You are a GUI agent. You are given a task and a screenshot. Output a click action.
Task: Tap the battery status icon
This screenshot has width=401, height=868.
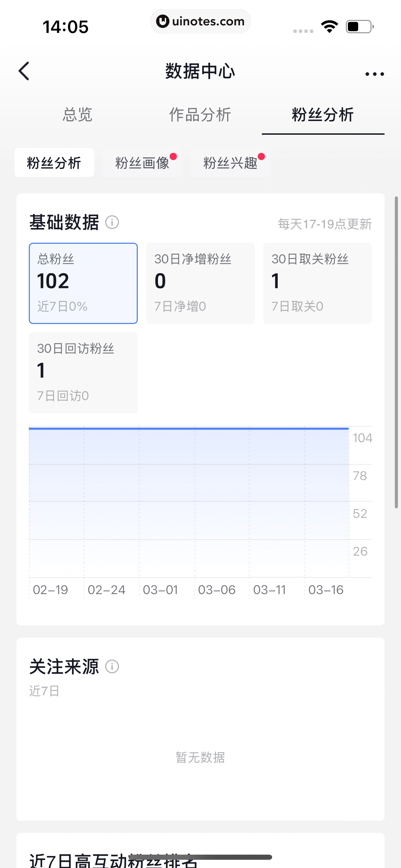click(x=360, y=26)
